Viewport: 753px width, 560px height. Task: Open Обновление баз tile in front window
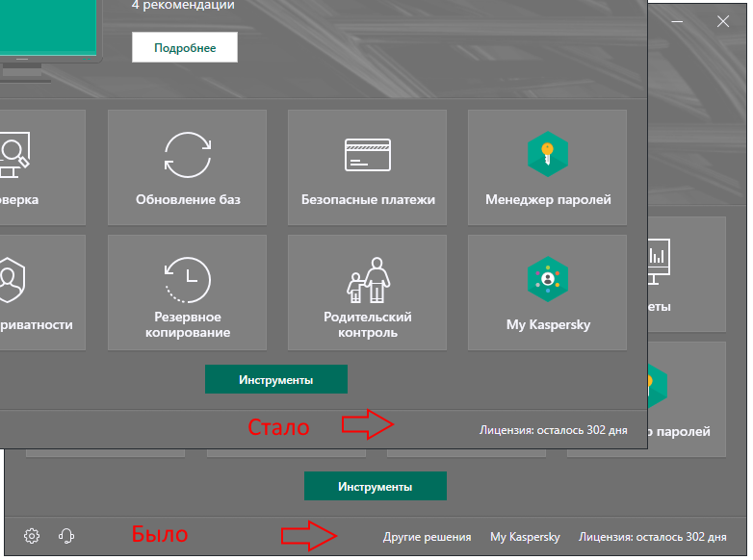[188, 167]
